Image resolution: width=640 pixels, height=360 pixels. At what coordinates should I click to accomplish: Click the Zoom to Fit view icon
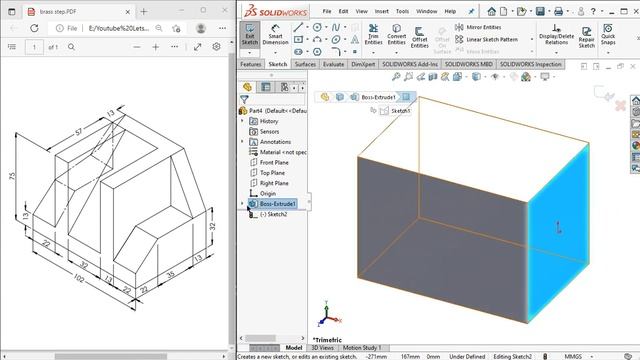[396, 77]
